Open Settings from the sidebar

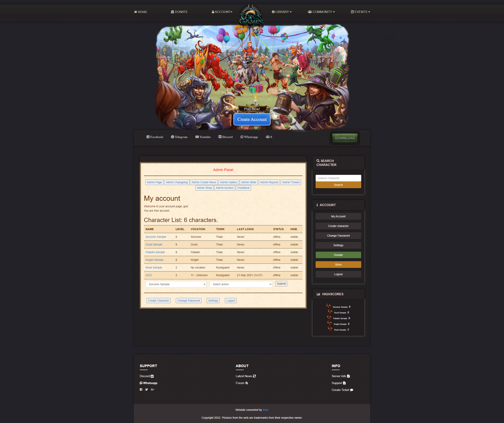[x=338, y=245]
